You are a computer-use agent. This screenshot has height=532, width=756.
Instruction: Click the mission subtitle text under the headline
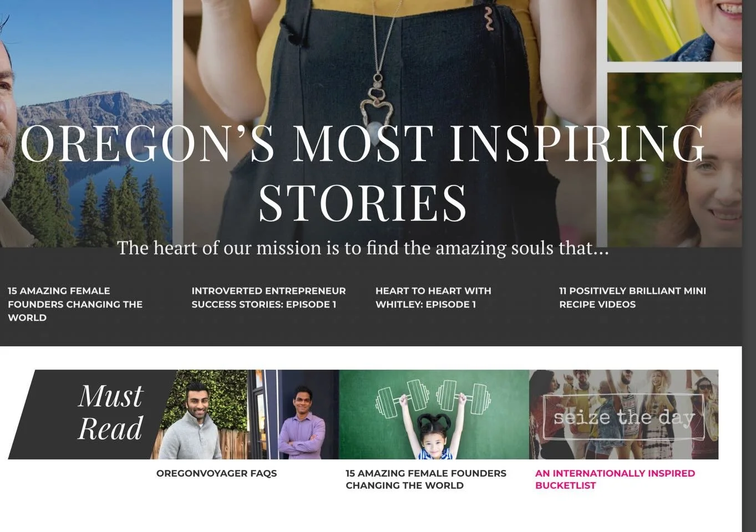pyautogui.click(x=363, y=248)
